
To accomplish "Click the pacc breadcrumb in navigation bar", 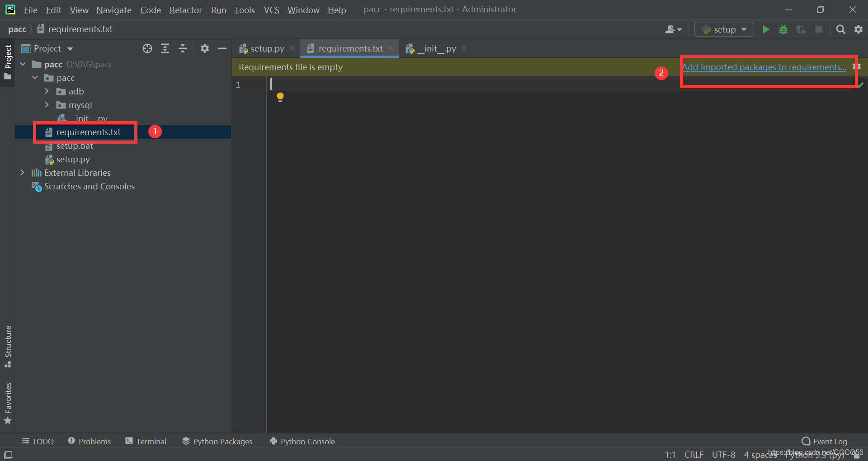I will pyautogui.click(x=17, y=29).
